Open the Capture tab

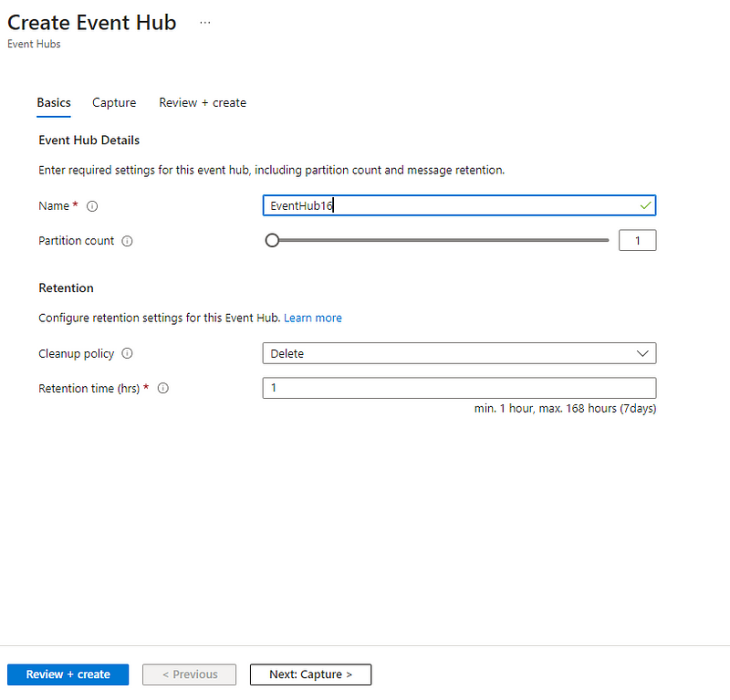pos(114,102)
